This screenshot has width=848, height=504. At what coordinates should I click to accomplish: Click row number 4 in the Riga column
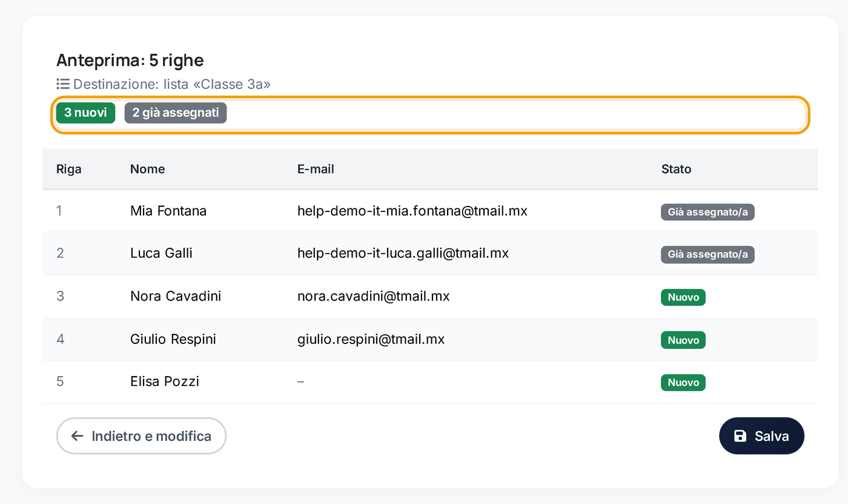pos(60,339)
